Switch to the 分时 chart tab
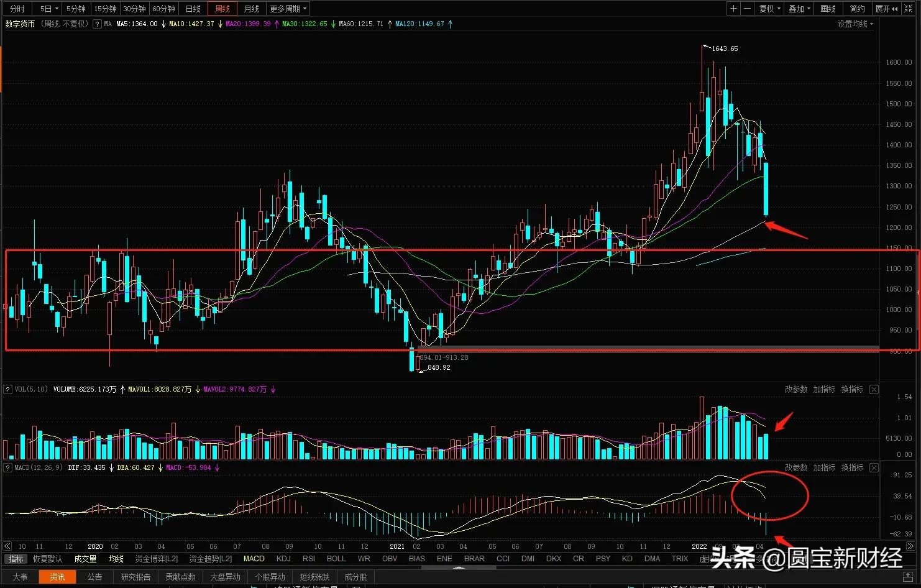 click(17, 9)
